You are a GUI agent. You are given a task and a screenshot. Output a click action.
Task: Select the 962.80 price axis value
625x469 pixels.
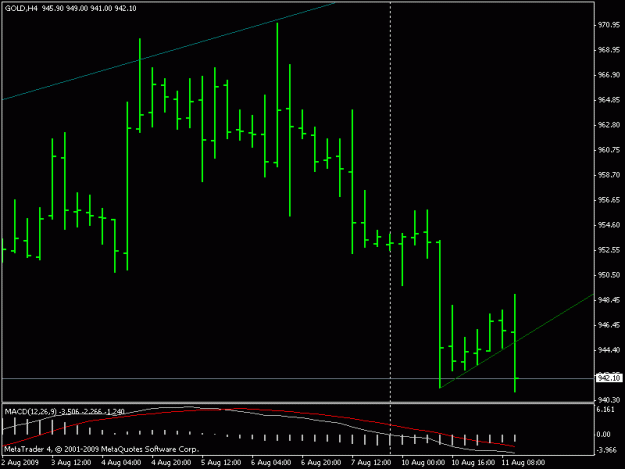609,125
